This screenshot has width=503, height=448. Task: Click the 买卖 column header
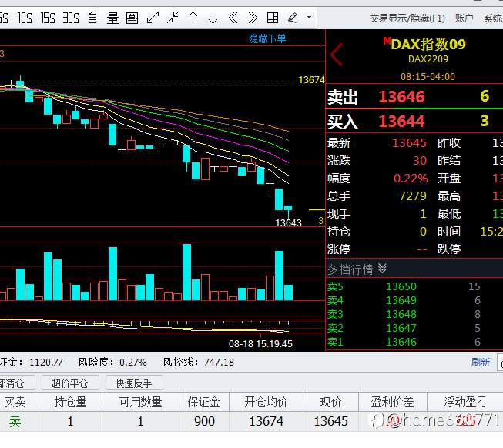pyautogui.click(x=15, y=402)
